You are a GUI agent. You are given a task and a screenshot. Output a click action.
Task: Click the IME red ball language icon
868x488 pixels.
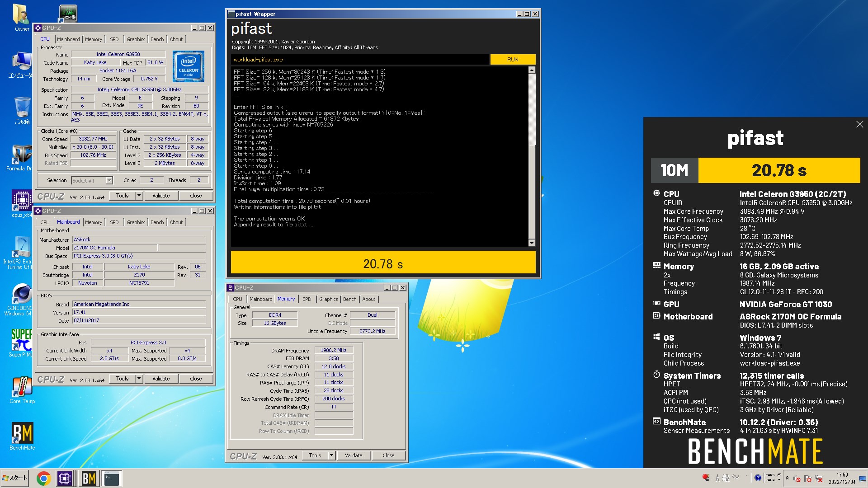click(x=706, y=478)
